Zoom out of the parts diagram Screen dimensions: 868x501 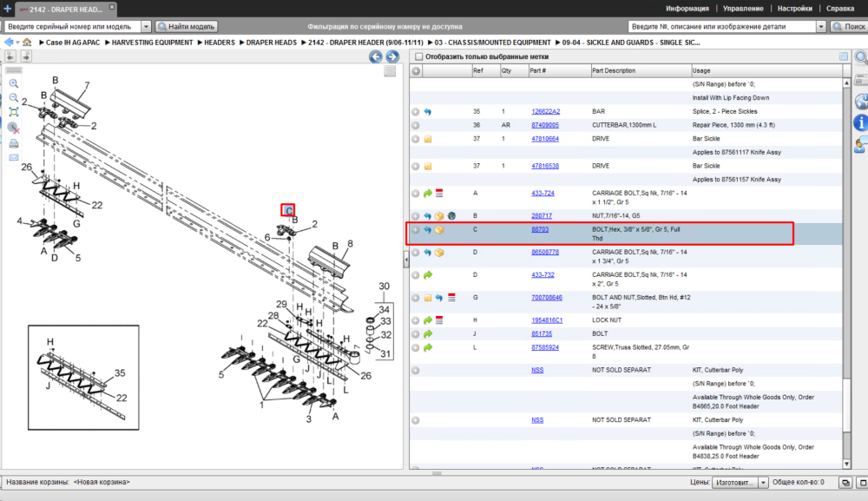coord(14,98)
